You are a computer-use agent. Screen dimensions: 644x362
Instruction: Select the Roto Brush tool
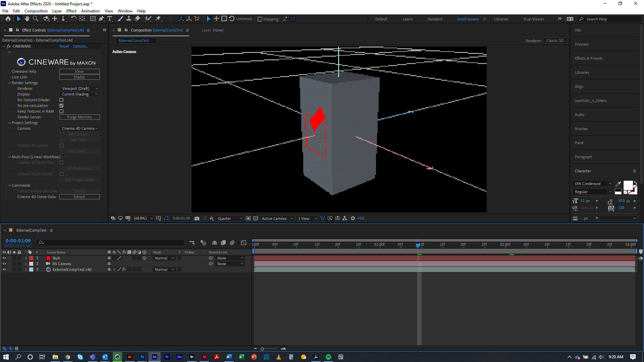[148, 19]
